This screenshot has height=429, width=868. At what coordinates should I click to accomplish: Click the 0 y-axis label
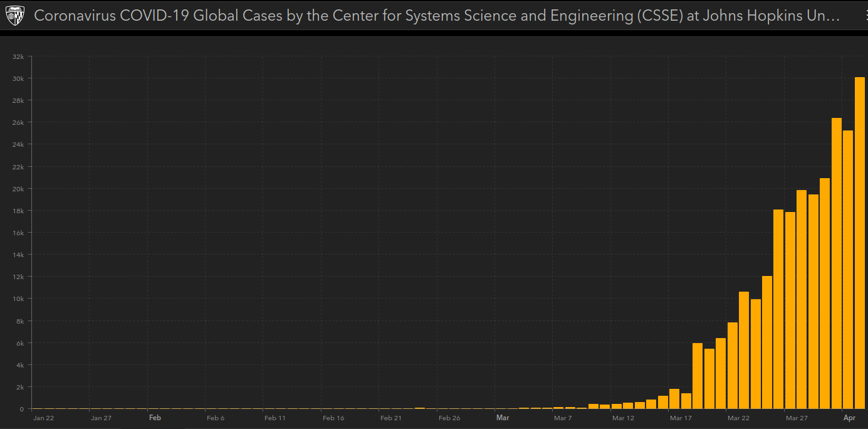pyautogui.click(x=22, y=409)
